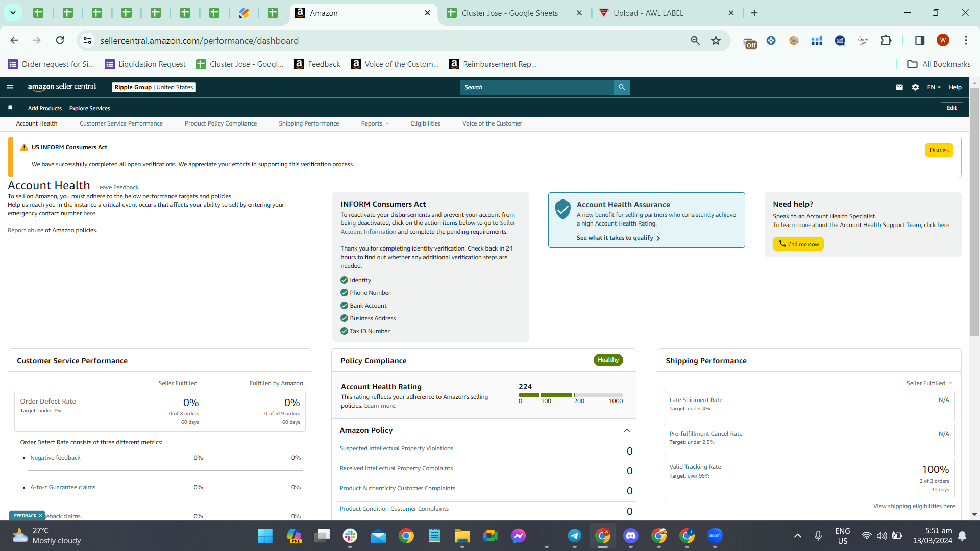Open the Customer Service Performance tab

121,123
